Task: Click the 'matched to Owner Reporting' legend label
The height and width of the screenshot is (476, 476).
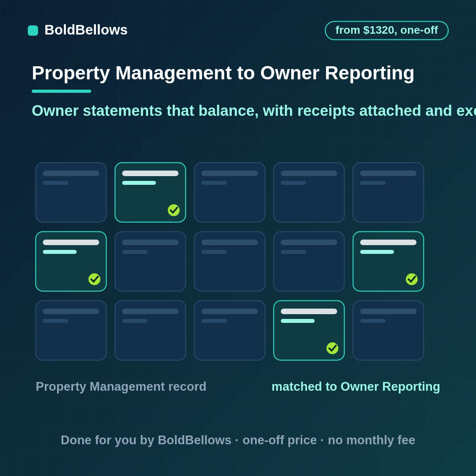Action: pyautogui.click(x=356, y=387)
